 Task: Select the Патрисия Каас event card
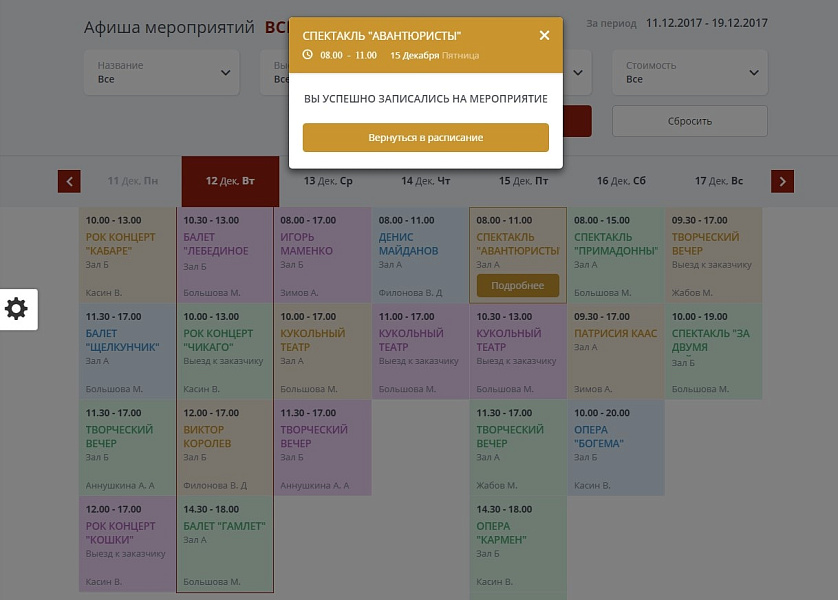coord(615,350)
